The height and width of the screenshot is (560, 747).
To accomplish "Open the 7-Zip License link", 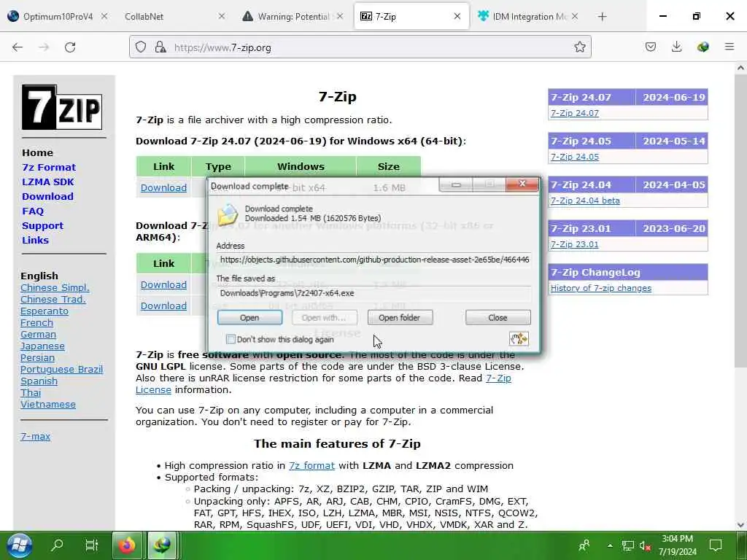I will click(x=323, y=384).
